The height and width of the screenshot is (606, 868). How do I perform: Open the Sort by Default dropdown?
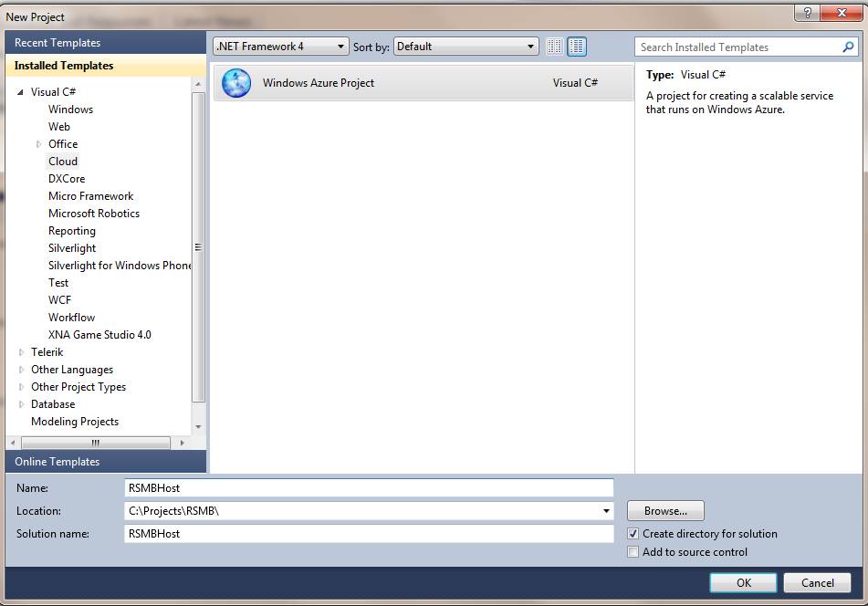pyautogui.click(x=466, y=47)
